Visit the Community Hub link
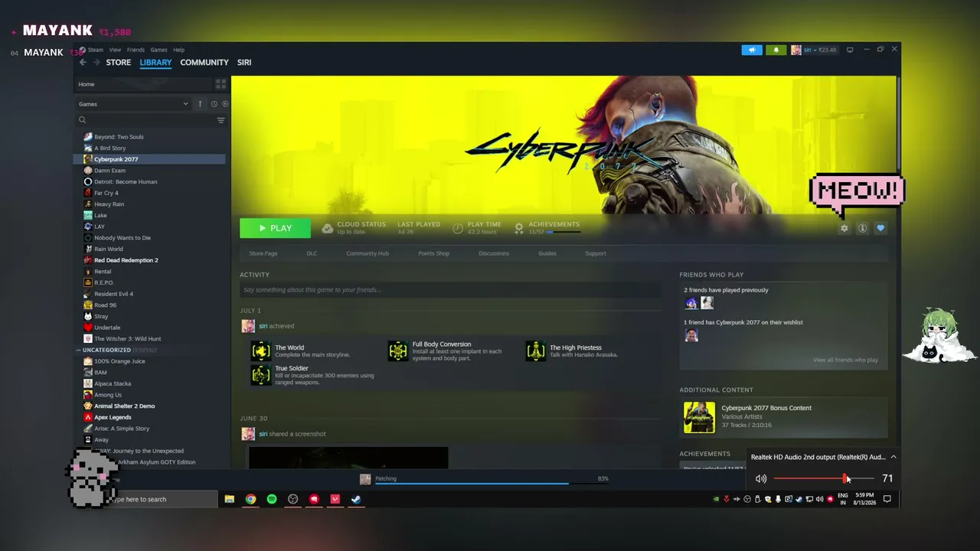Image resolution: width=980 pixels, height=551 pixels. point(367,253)
